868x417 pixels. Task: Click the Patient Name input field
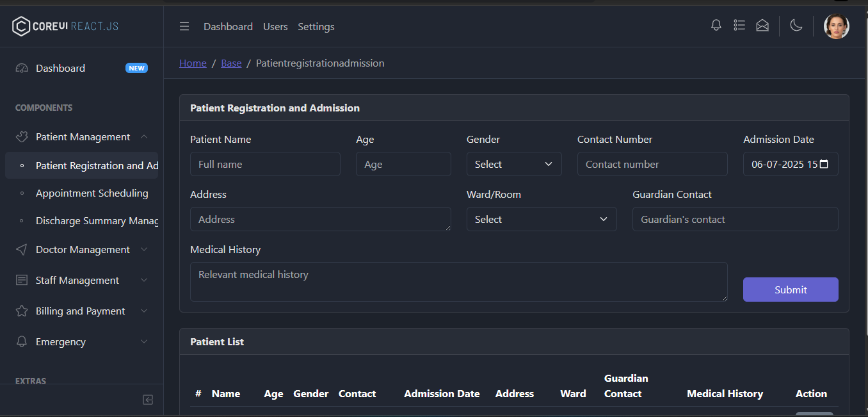point(265,165)
